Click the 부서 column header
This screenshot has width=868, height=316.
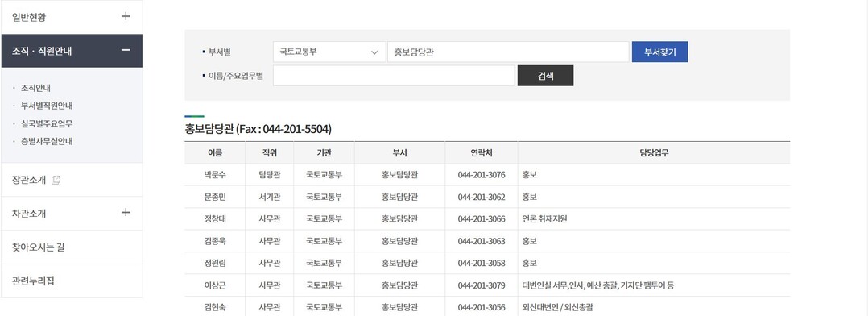[399, 153]
